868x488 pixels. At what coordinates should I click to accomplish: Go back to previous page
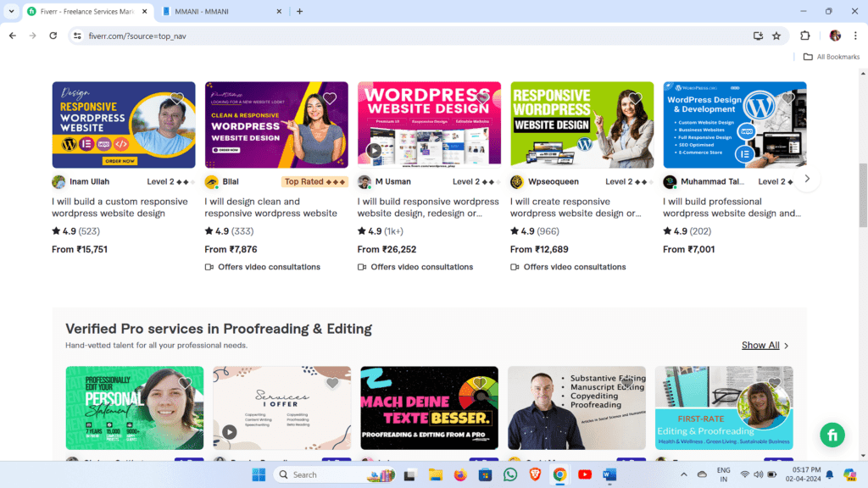coord(13,36)
